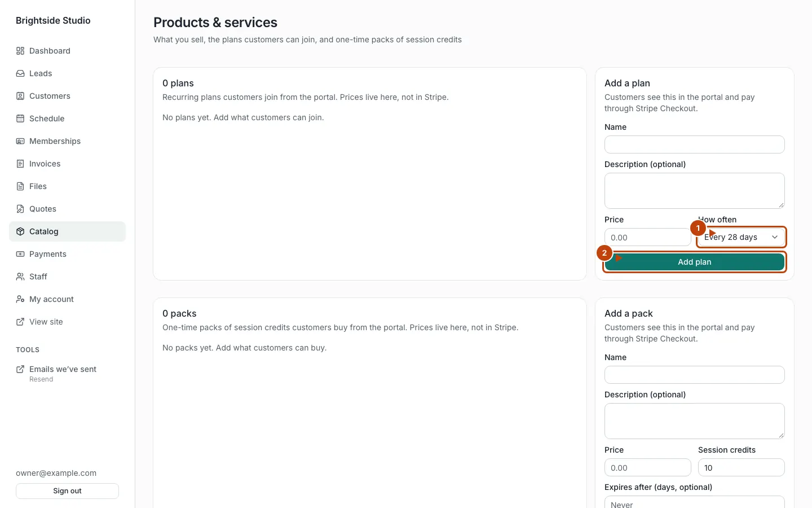
Task: Open the Emails we've sent link
Action: point(67,374)
